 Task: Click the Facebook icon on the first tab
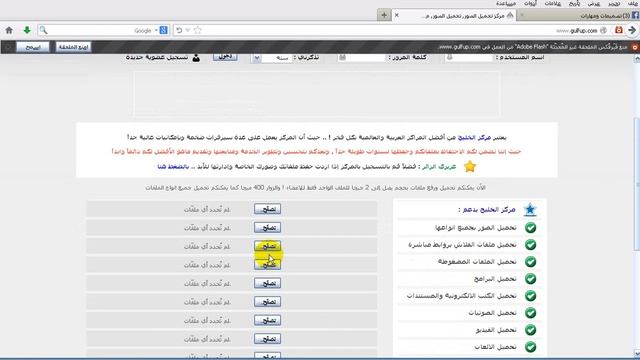[635, 15]
